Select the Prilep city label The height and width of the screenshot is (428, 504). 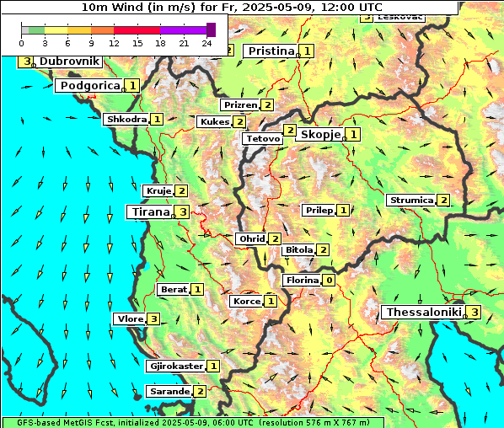click(319, 210)
